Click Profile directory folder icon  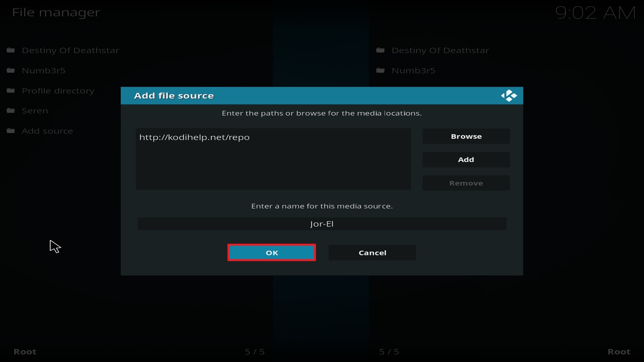(x=11, y=90)
